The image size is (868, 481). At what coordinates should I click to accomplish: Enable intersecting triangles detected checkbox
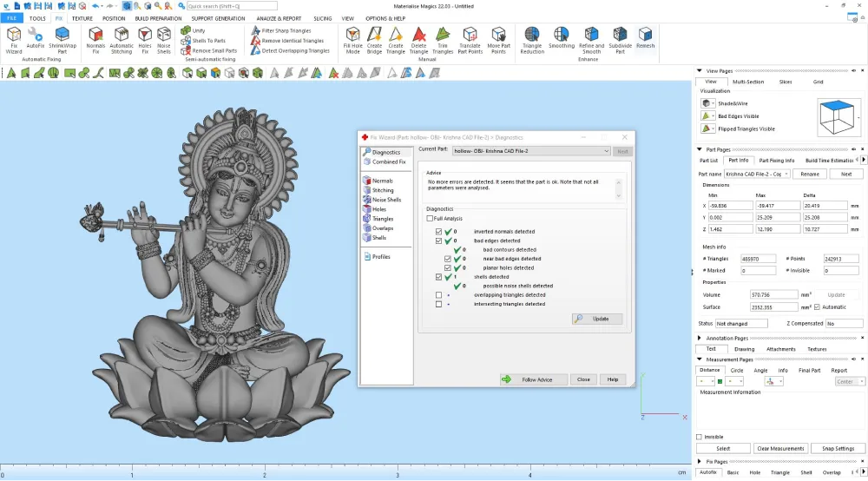[x=439, y=304]
